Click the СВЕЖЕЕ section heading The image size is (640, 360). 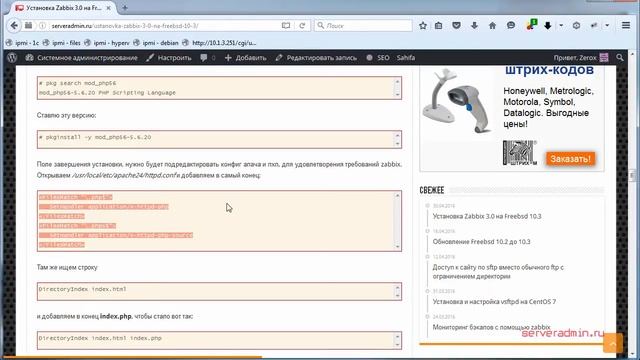(431, 190)
